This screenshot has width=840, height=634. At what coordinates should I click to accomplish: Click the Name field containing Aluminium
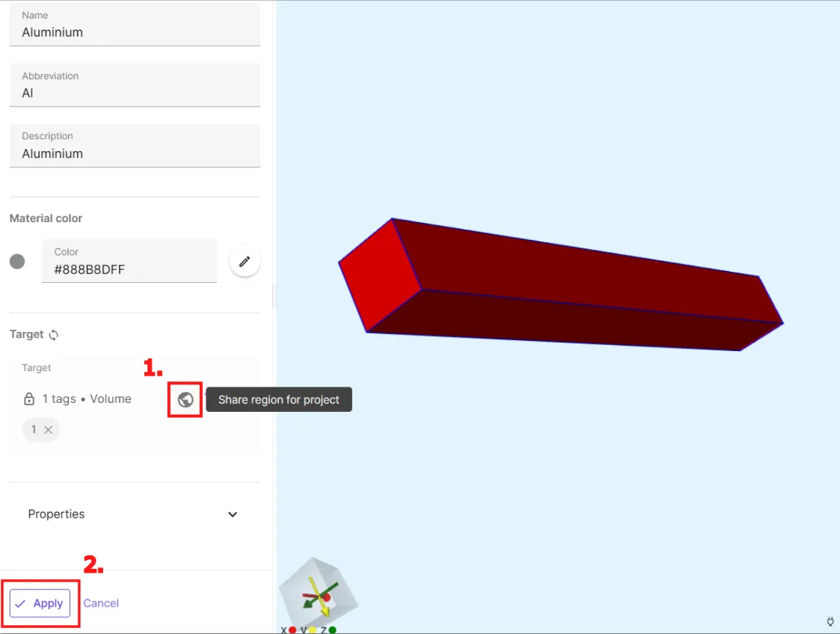pyautogui.click(x=135, y=24)
